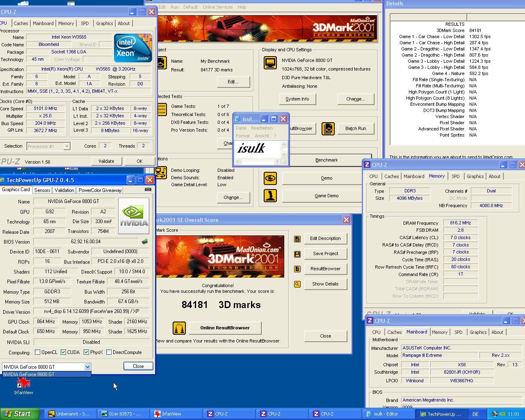Open the IrfanView desktop shortcut
Screen dimensions: 525x420
tap(23, 386)
